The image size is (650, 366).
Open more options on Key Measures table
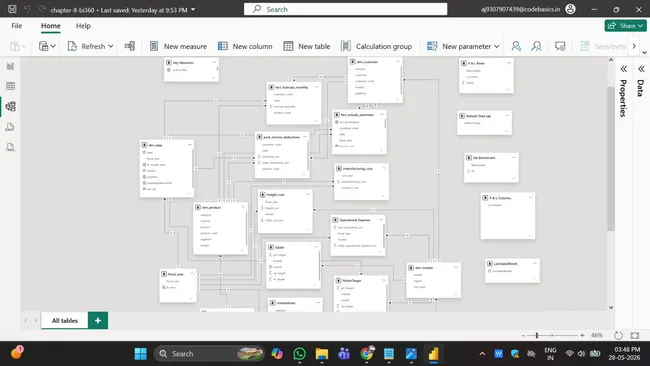214,63
